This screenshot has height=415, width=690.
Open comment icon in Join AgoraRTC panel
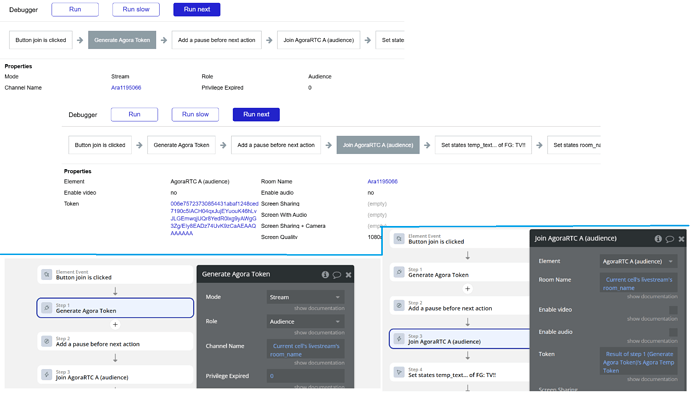pos(670,239)
